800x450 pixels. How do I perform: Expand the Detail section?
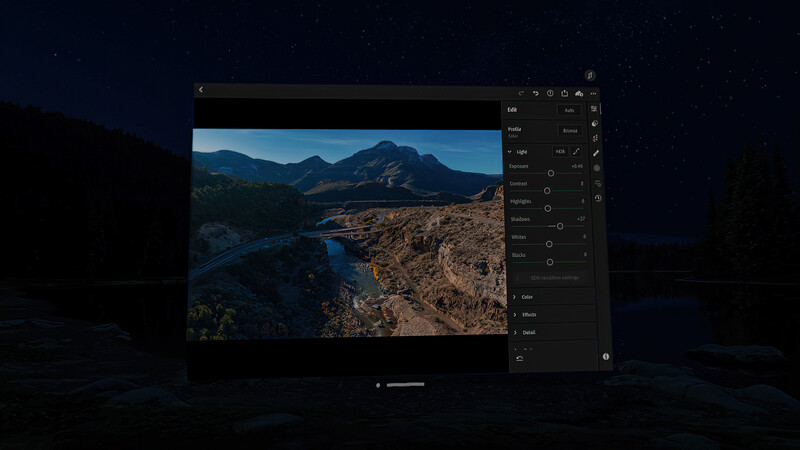tap(554, 333)
